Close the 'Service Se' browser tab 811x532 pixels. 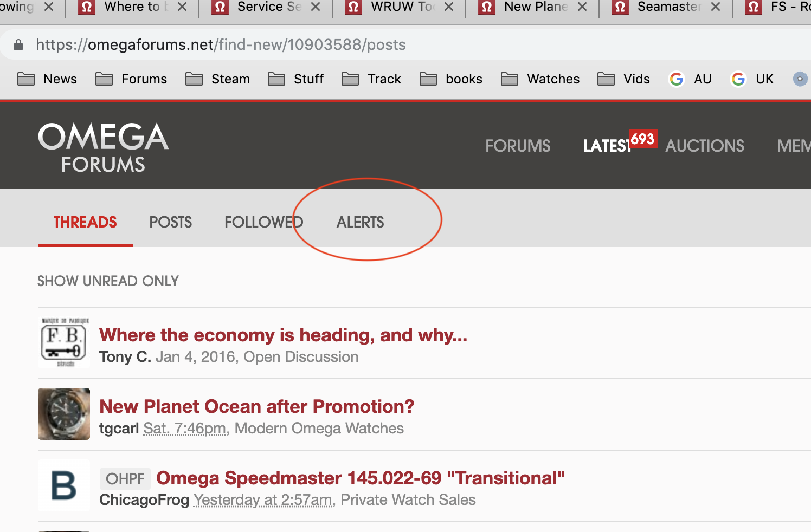click(316, 7)
